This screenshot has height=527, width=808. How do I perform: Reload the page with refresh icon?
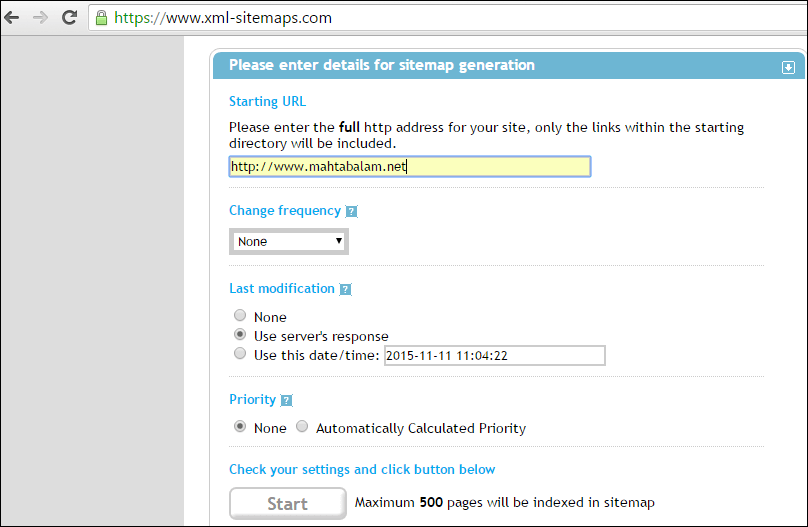coord(69,18)
